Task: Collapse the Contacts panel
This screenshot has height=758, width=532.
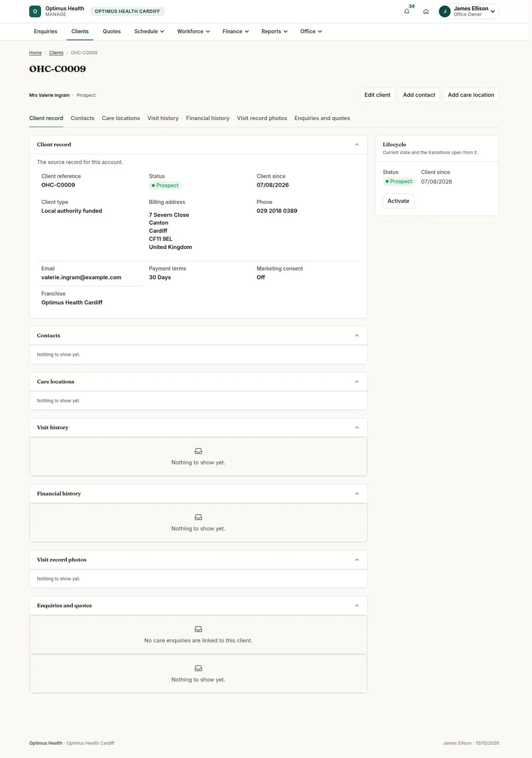Action: point(357,336)
